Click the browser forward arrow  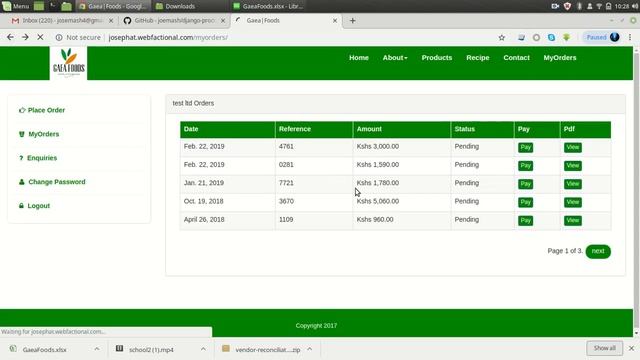pos(25,37)
